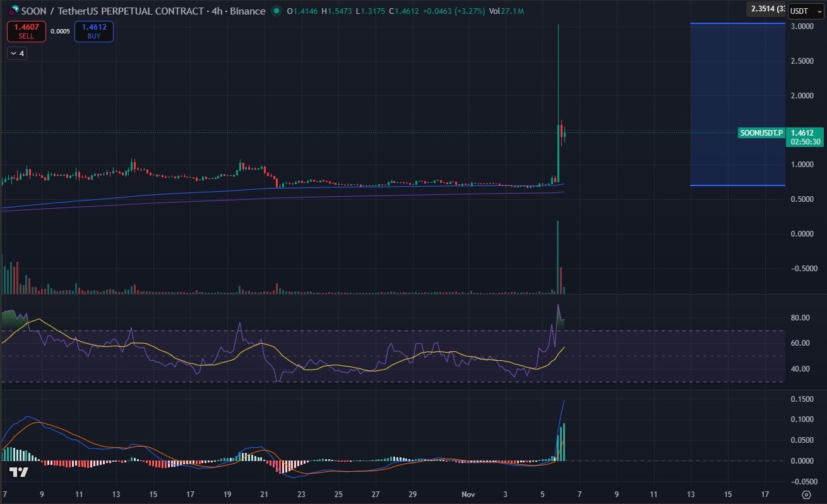This screenshot has height=504, width=827.
Task: Open the USDT currency dropdown
Action: (806, 11)
